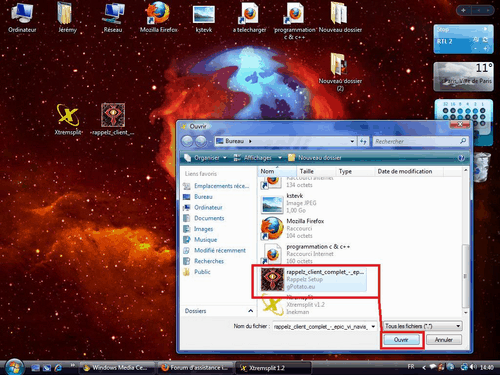Click the refresh button beside the address bar
Screen dimensions: 500x375
363,141
